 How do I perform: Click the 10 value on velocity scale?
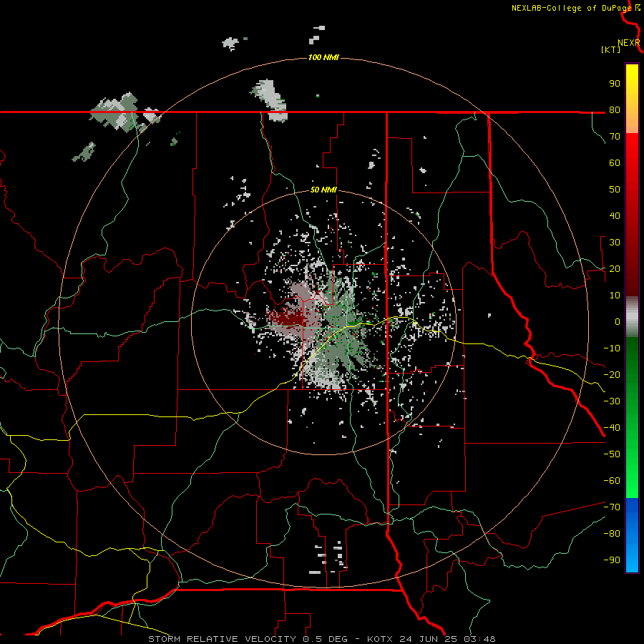point(615,296)
